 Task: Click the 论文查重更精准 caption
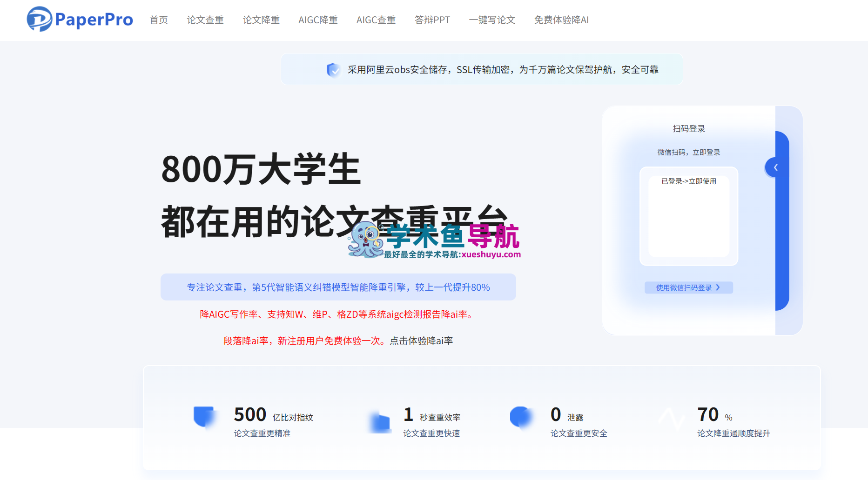pos(262,433)
